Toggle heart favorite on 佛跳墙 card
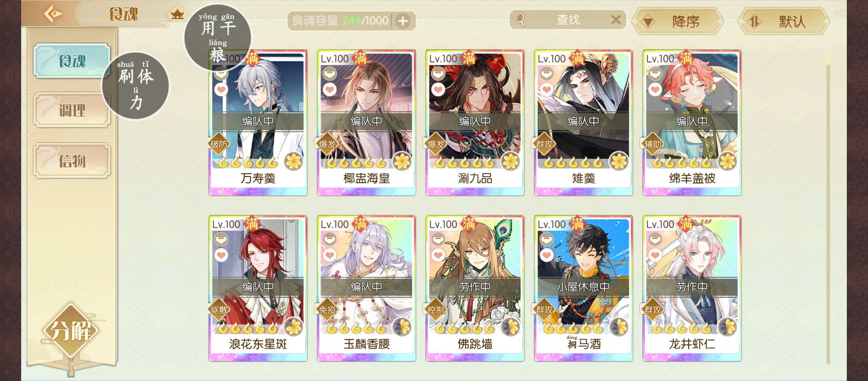This screenshot has width=868, height=381. [438, 255]
